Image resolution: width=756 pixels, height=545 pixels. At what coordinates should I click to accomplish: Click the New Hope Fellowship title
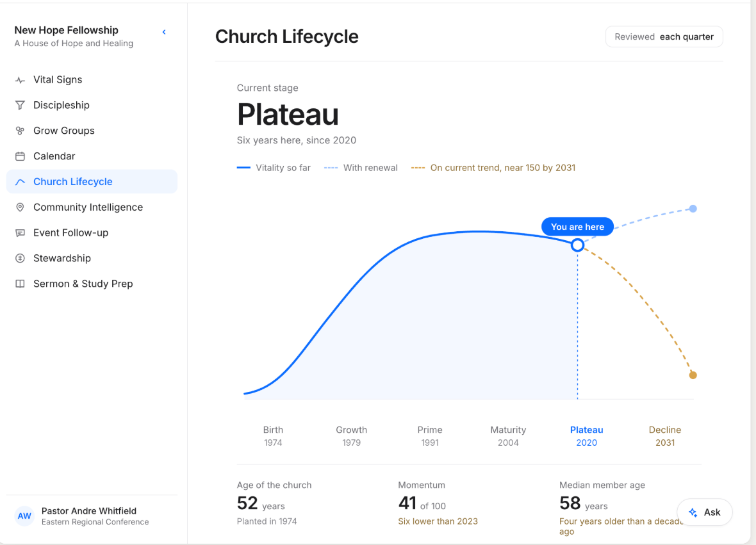click(x=66, y=30)
